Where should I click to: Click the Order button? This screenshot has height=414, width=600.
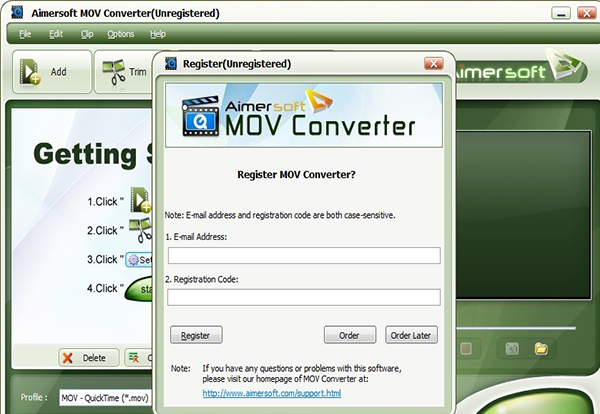tap(350, 335)
